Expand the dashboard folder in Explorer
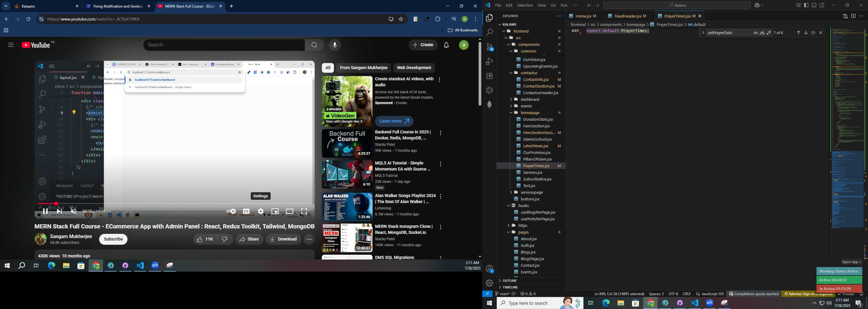The height and width of the screenshot is (309, 868). (x=530, y=100)
